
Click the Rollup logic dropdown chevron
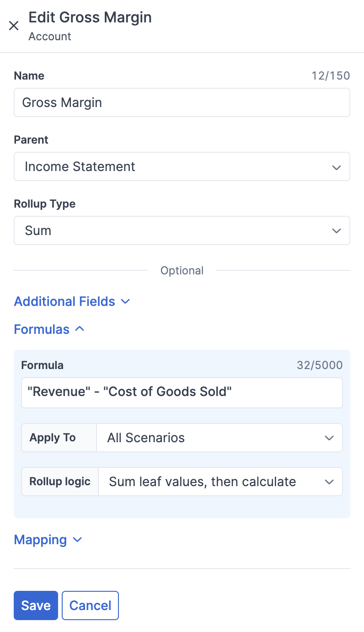329,482
